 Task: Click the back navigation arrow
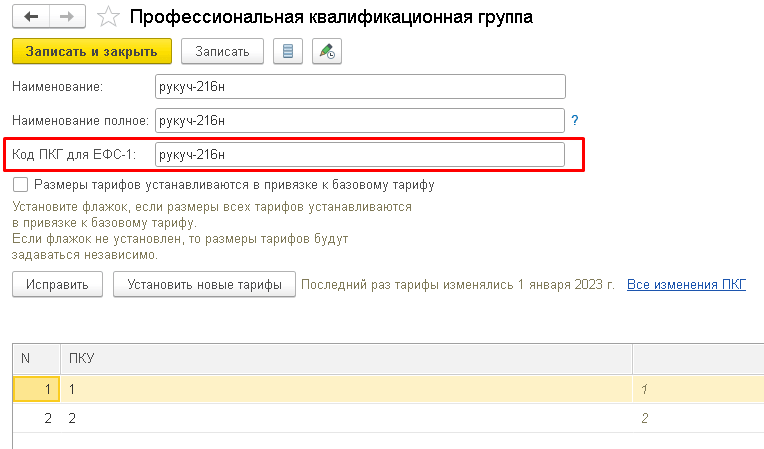pos(30,17)
